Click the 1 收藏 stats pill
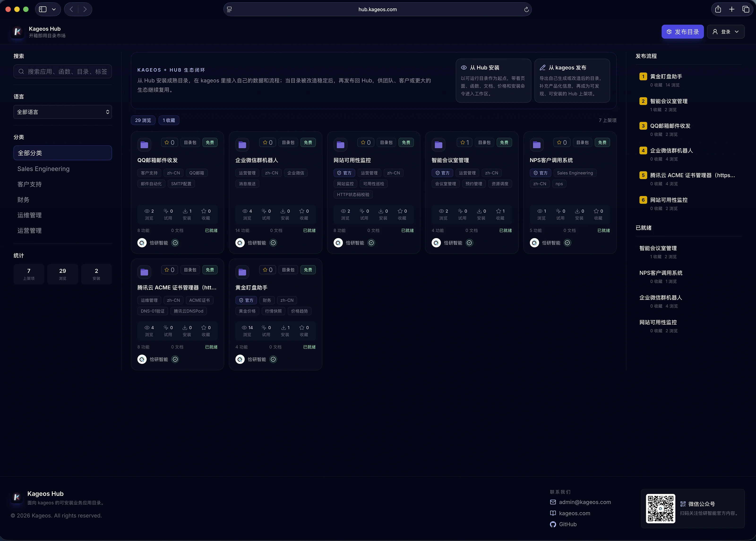756x541 pixels. pyautogui.click(x=169, y=120)
